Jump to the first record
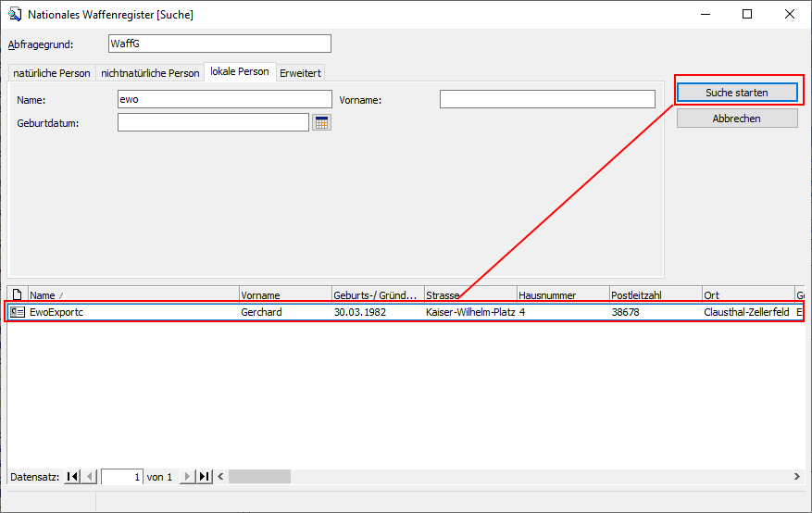The height and width of the screenshot is (513, 812). coord(72,477)
